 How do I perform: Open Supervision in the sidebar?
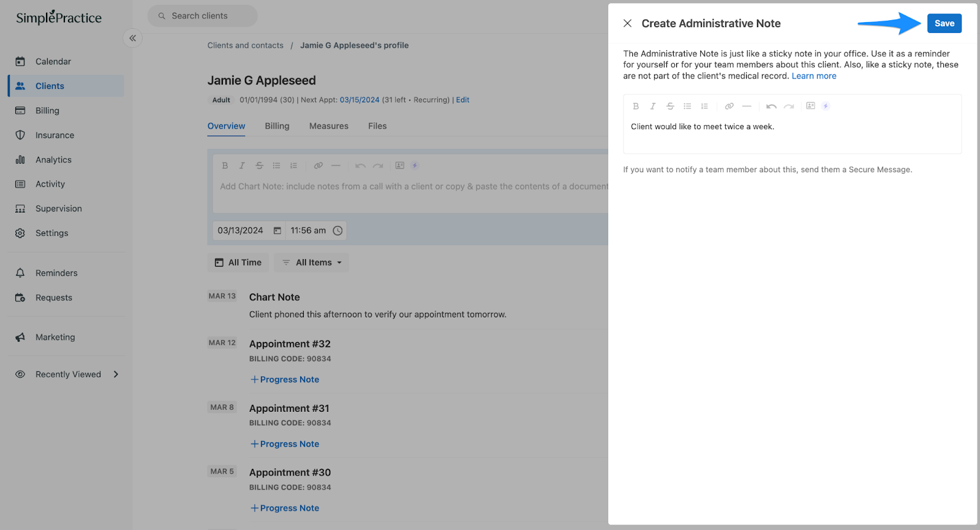[x=67, y=208]
